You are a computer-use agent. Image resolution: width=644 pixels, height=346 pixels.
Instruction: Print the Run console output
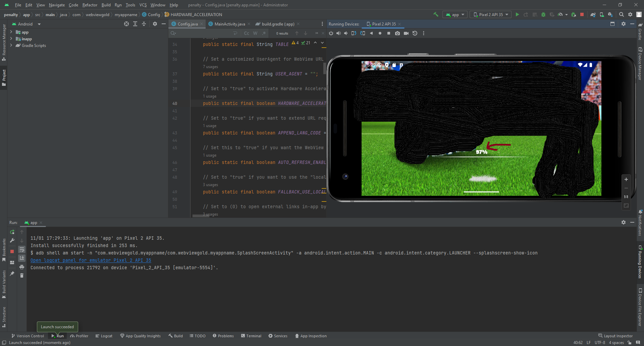(22, 267)
